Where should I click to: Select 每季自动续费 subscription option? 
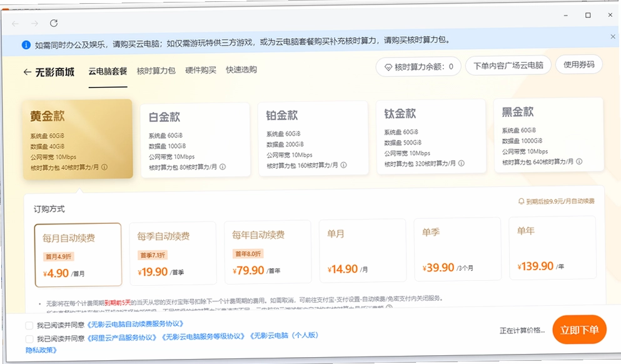(x=173, y=253)
